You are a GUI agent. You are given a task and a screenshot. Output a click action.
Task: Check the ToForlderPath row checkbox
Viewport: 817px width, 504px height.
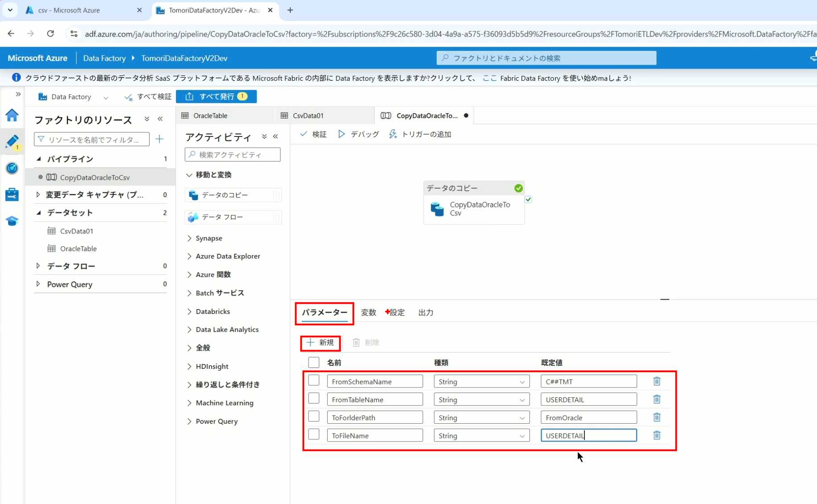[314, 417]
